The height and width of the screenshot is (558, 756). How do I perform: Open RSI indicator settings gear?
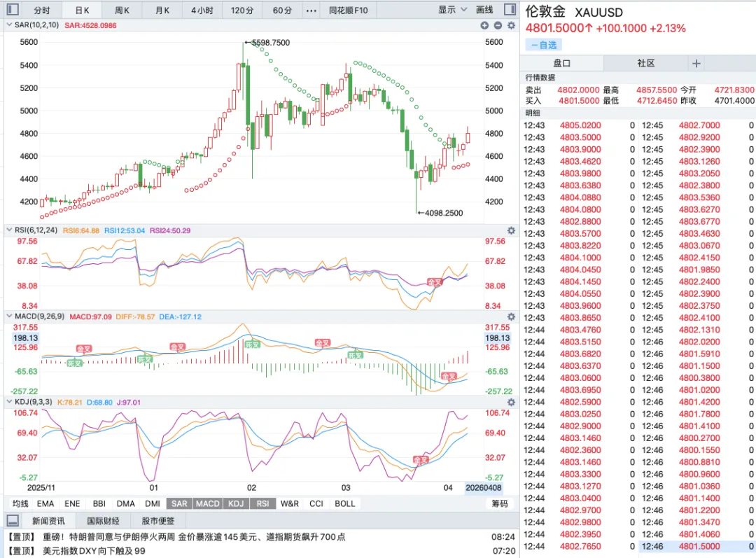point(511,230)
